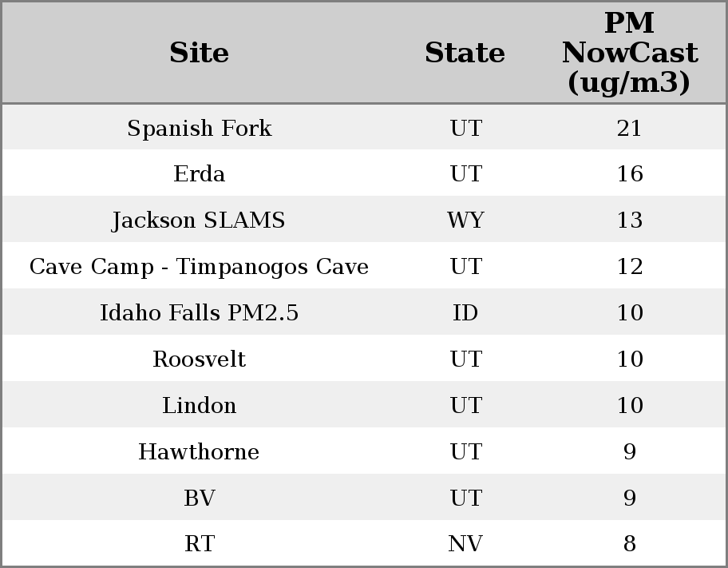Select the Hawthorne site cell
Screen dimensions: 728x568
tap(200, 452)
